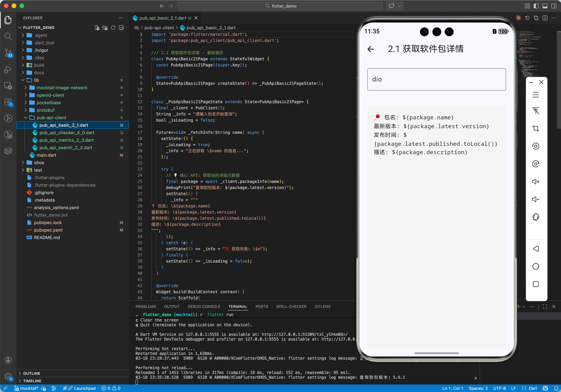Toggle the secondary side bar layout icon
561x392 pixels.
pos(554,6)
